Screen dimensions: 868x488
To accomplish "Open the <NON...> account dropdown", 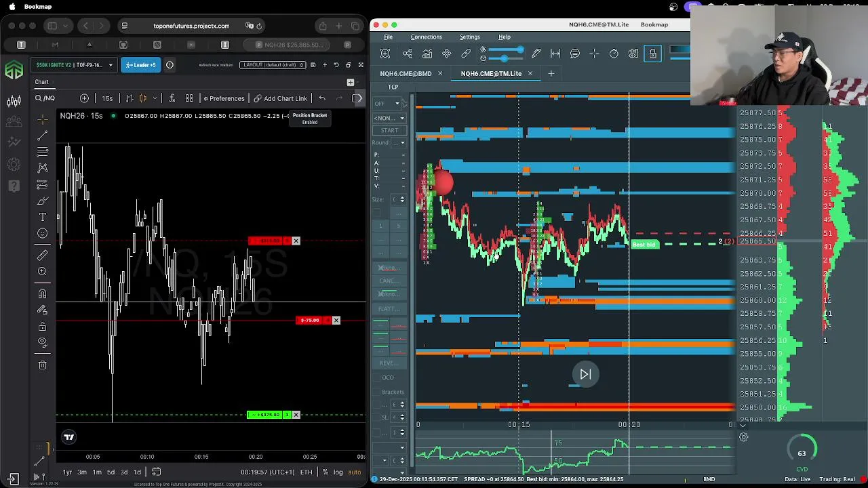I will click(389, 118).
